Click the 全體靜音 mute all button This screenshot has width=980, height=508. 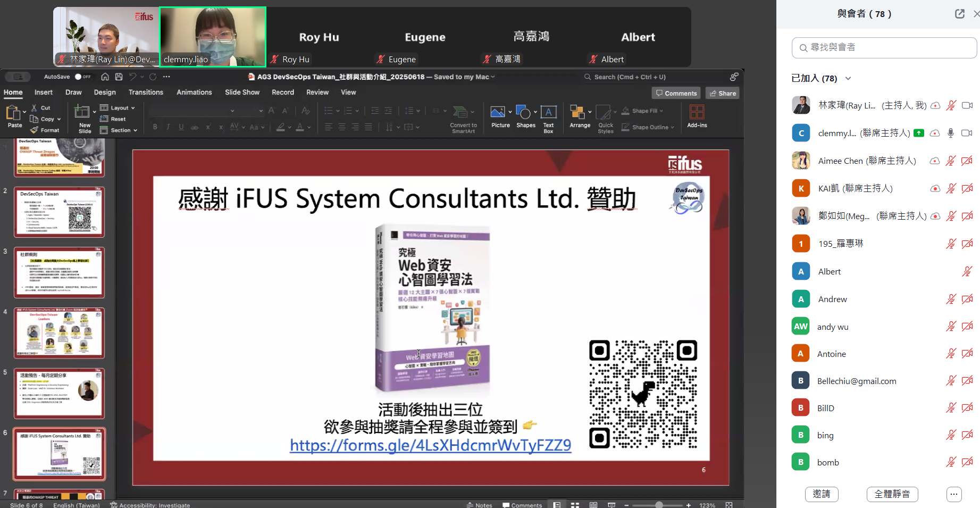(892, 494)
